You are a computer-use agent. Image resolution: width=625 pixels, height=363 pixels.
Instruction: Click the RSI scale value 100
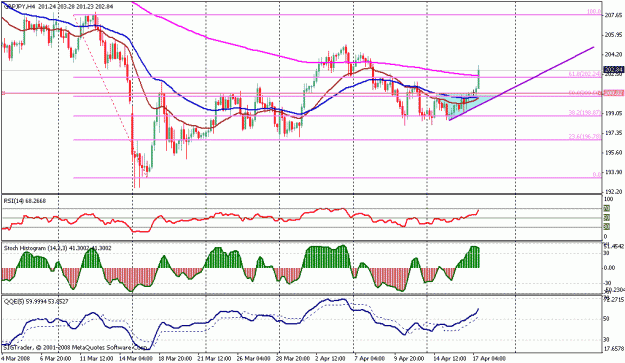click(609, 199)
